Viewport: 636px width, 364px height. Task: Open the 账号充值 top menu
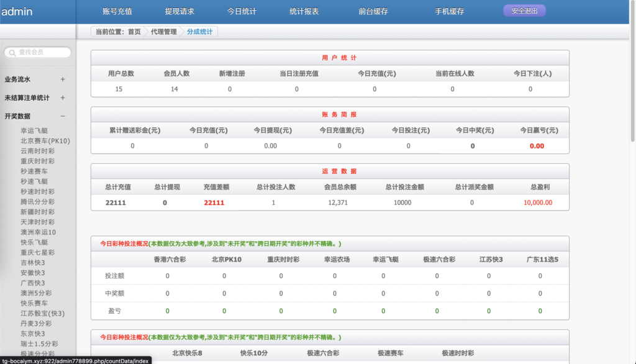(117, 11)
